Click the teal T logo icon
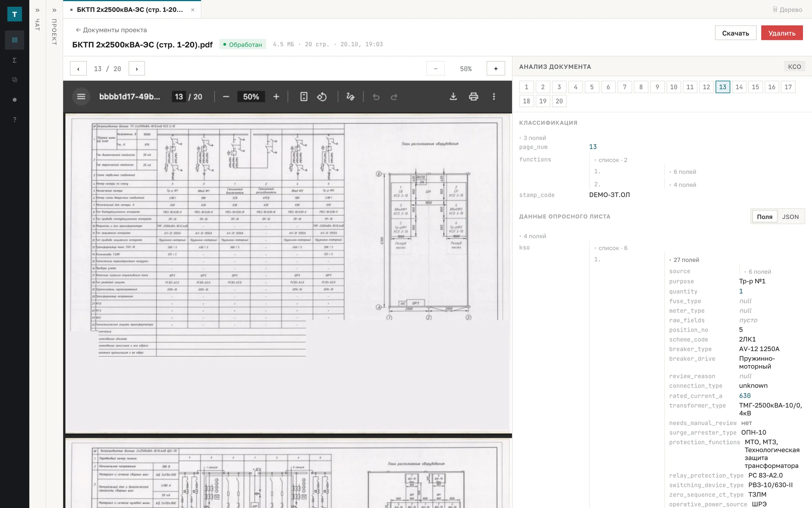Screen dimensions: 812x508 [x=15, y=14]
